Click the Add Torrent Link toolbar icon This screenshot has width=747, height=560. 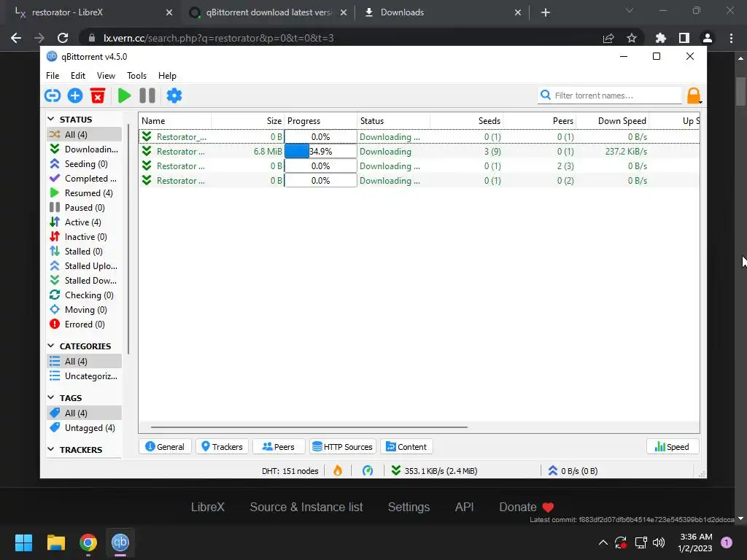tap(53, 96)
